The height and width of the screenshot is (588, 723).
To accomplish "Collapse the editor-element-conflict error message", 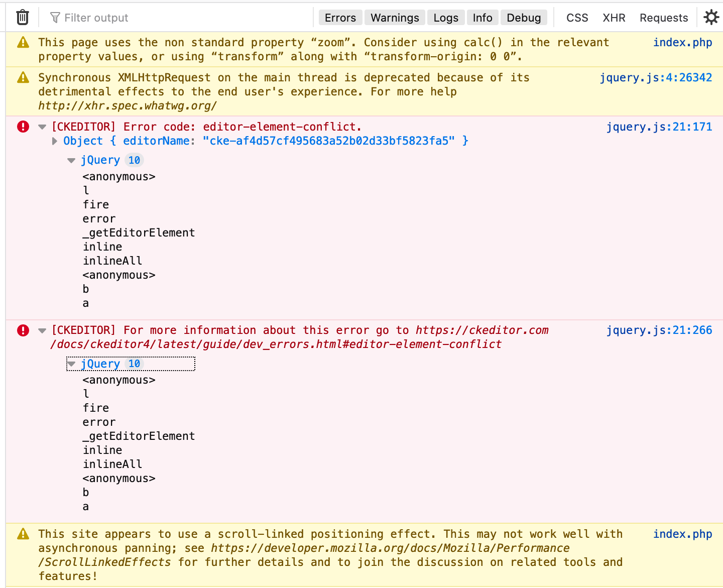I will [42, 127].
